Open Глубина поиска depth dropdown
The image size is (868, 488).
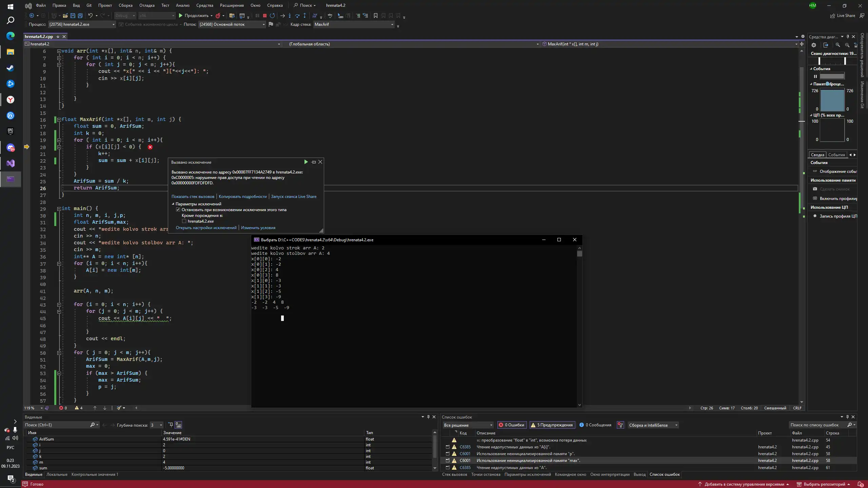coord(156,425)
